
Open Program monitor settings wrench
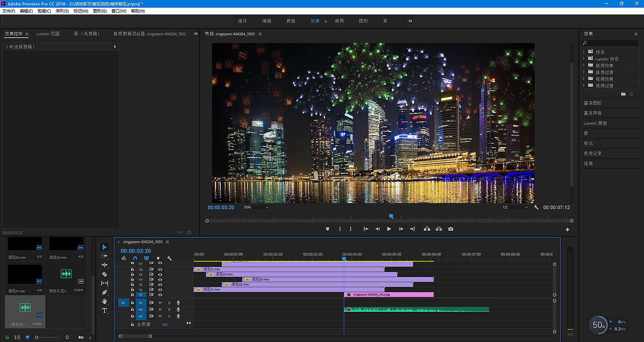click(536, 207)
